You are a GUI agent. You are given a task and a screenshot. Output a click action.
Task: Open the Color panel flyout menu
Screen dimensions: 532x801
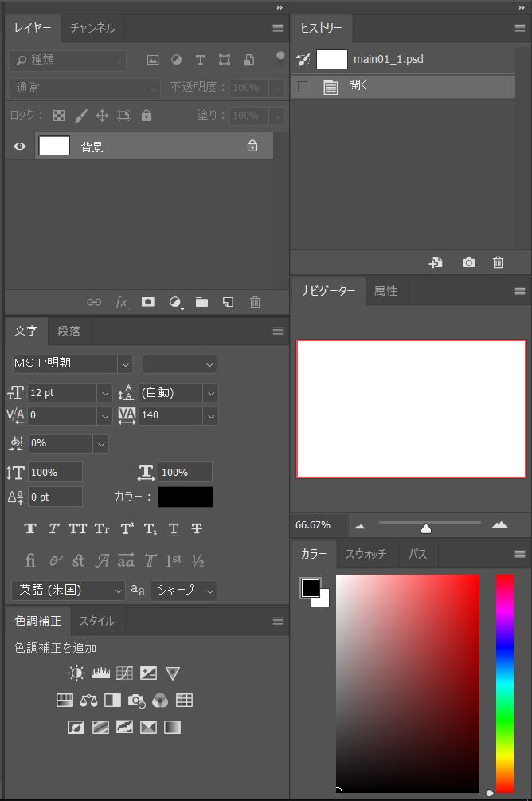[x=520, y=554]
